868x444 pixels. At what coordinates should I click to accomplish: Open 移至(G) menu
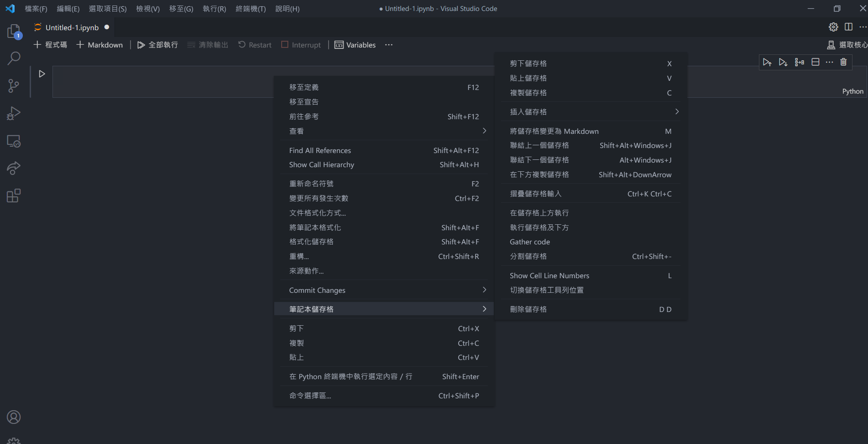coord(181,9)
